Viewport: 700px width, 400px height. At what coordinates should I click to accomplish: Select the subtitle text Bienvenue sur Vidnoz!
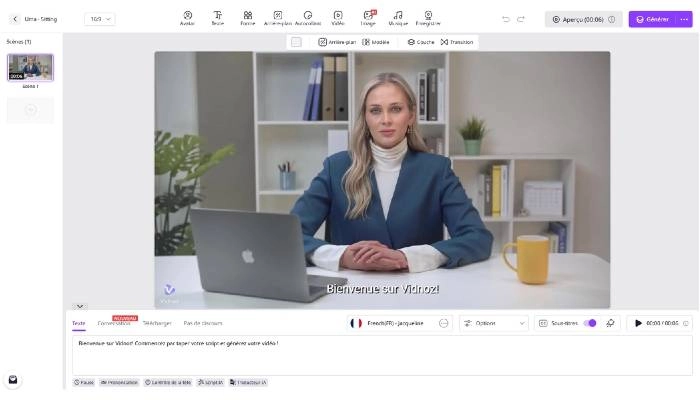383,289
